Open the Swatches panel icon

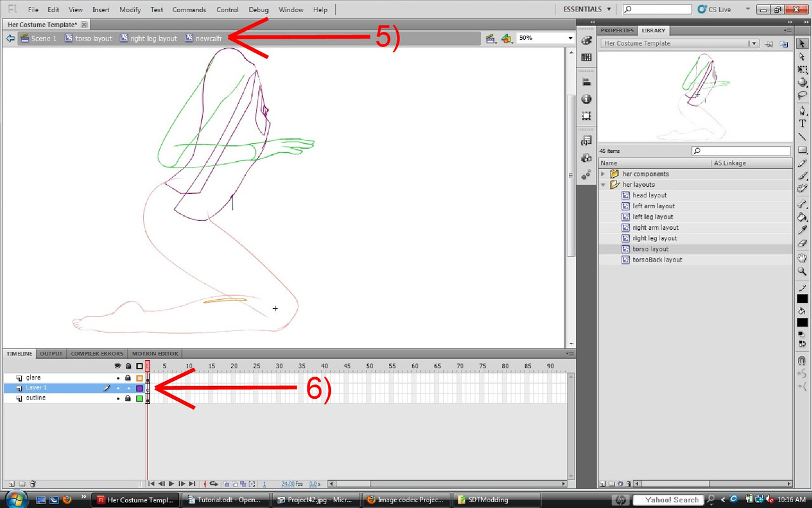(586, 57)
